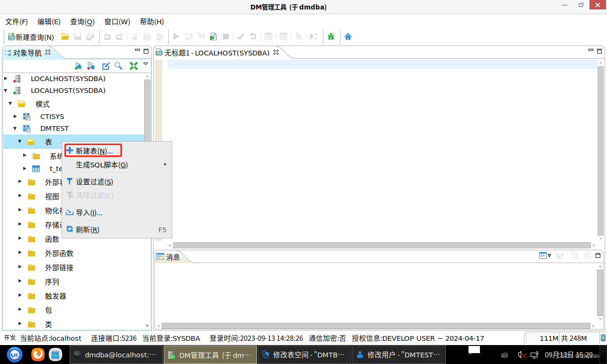Collapse the DMTEST schema node
This screenshot has width=607, height=364.
pos(15,128)
